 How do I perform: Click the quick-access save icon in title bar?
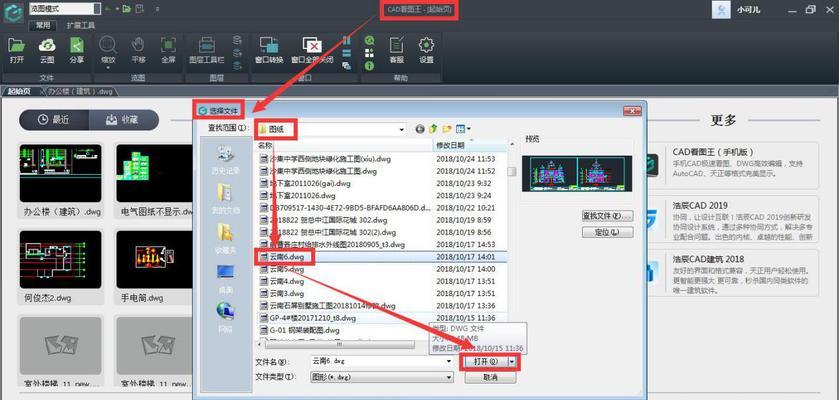point(139,9)
